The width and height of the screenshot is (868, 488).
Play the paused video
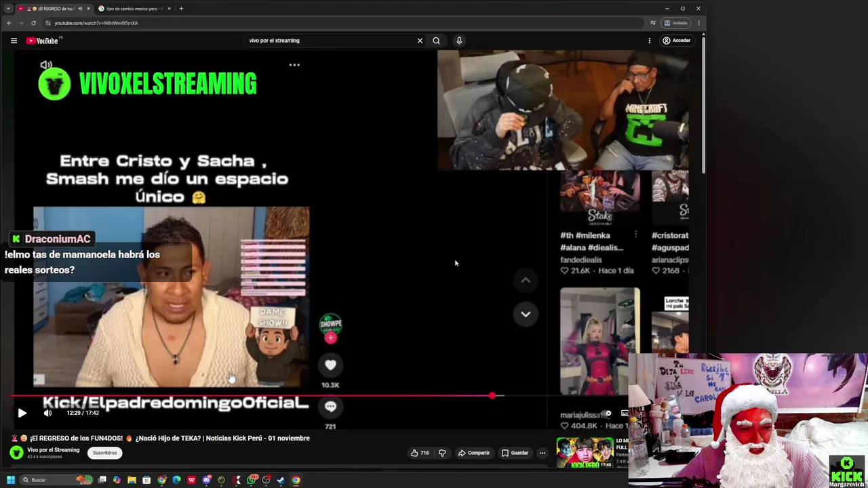22,413
